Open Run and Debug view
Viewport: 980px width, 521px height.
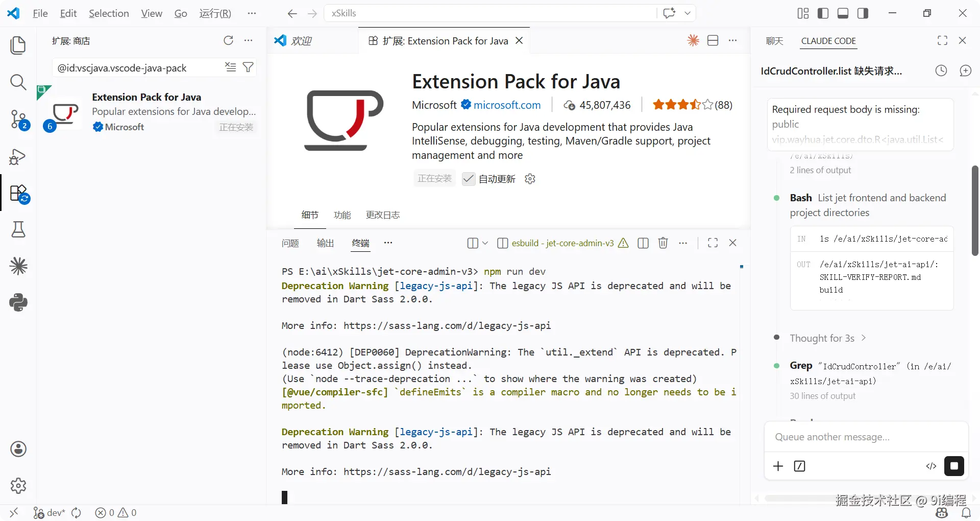(18, 156)
